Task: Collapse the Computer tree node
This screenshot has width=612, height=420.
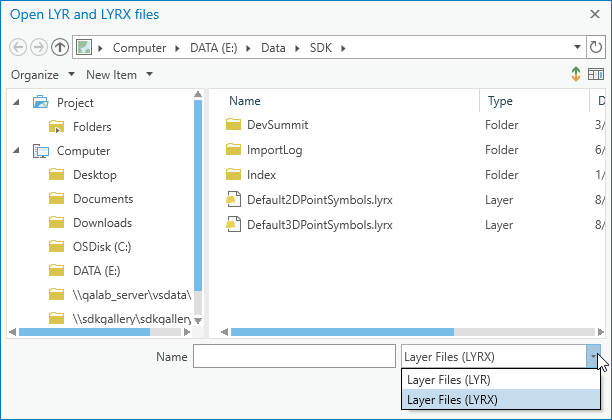Action: coord(16,150)
